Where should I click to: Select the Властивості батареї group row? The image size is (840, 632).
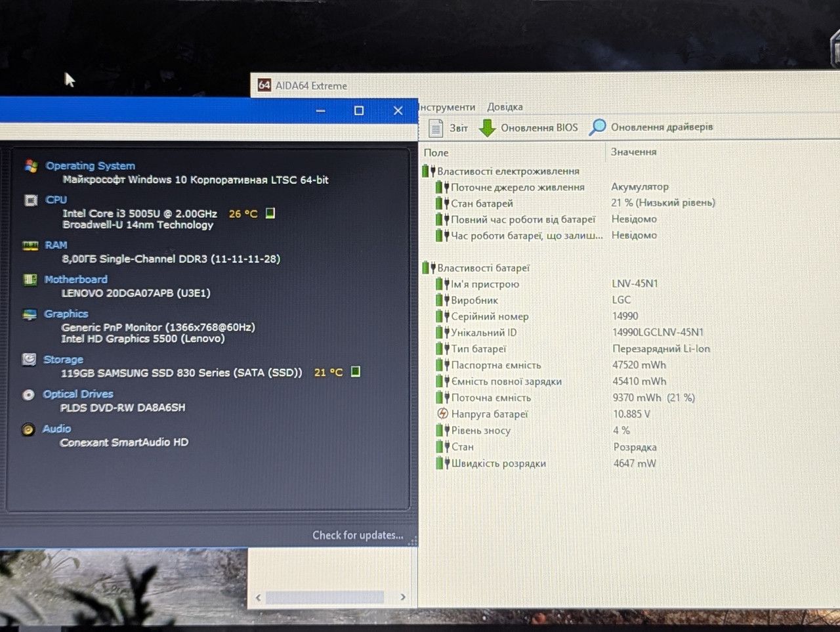(476, 268)
